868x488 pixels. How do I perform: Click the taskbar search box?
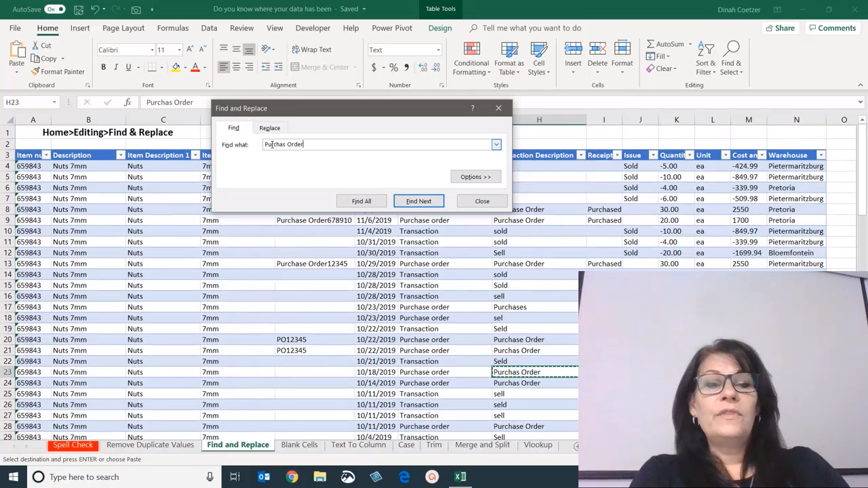[122, 477]
